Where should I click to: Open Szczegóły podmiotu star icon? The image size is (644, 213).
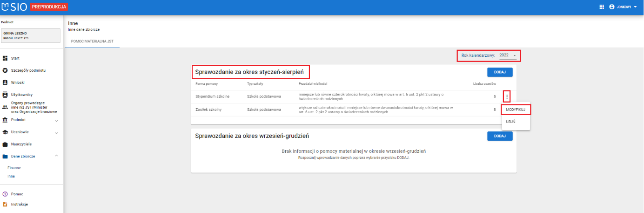pyautogui.click(x=5, y=70)
